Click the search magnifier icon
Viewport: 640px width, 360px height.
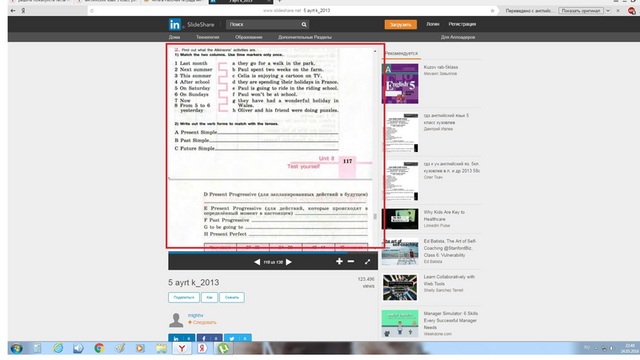[x=304, y=24]
